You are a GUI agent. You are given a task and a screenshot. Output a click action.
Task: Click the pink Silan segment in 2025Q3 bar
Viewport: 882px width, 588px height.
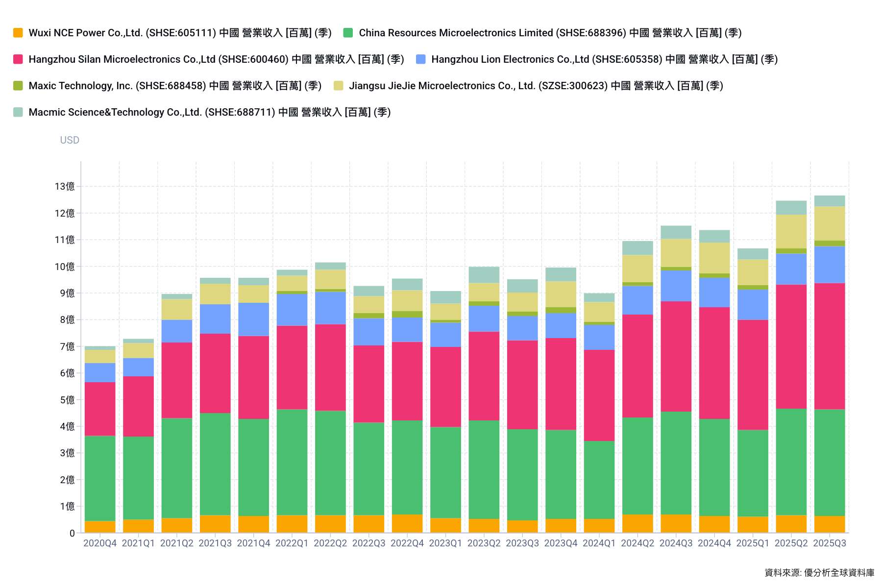point(829,346)
